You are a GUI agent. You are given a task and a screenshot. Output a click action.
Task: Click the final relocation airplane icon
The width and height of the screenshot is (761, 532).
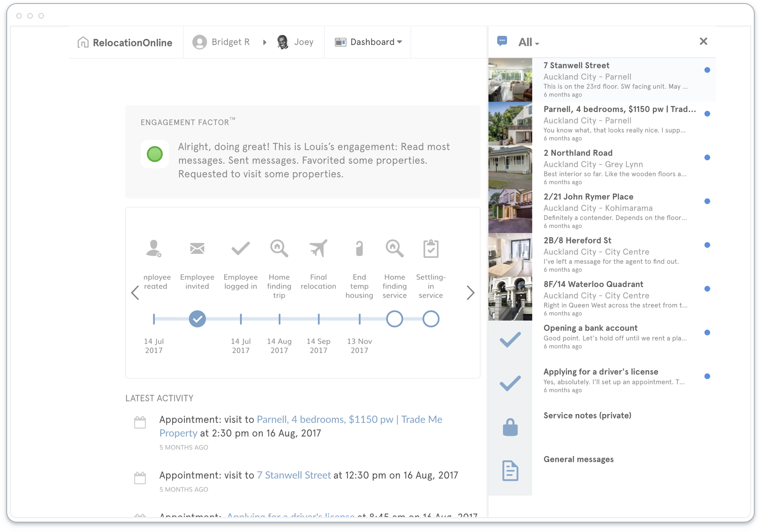pyautogui.click(x=319, y=247)
